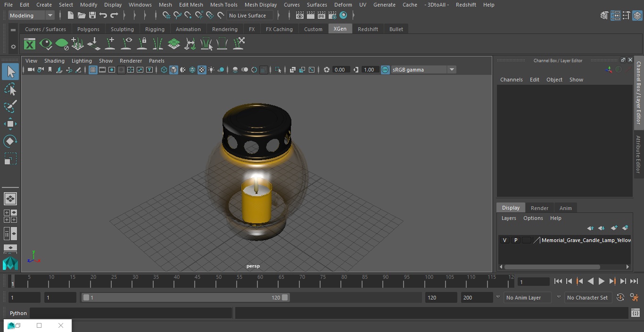The width and height of the screenshot is (644, 332).
Task: Open the Layers menu in Layer Editor
Action: tap(509, 218)
